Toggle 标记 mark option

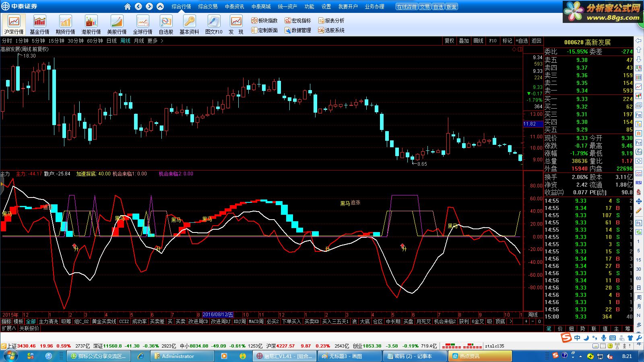tap(507, 41)
